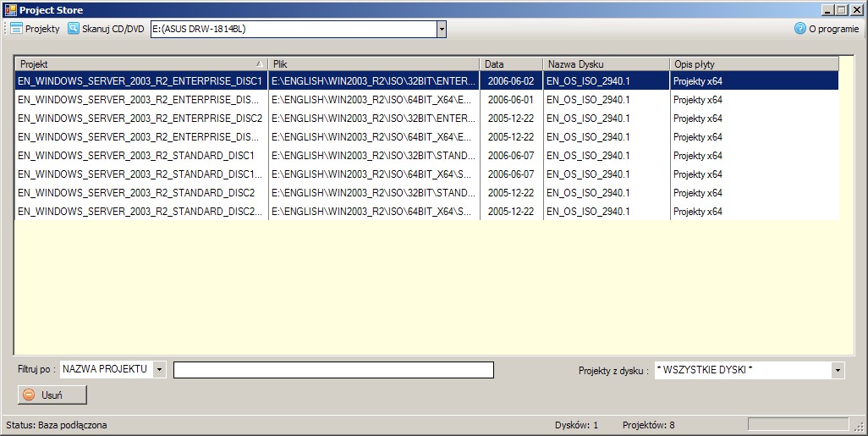This screenshot has width=868, height=436.
Task: Expand the WSZYSTKIE DYSKI dropdown arrow
Action: 838,370
